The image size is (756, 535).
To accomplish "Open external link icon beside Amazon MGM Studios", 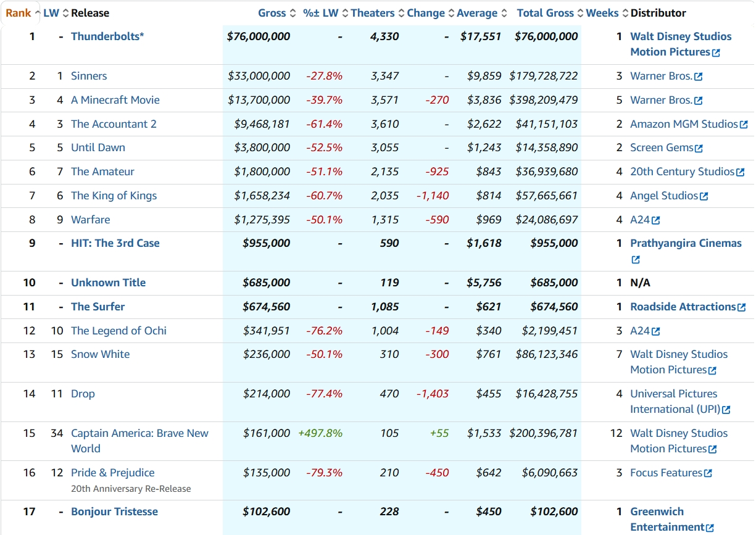I will point(744,125).
